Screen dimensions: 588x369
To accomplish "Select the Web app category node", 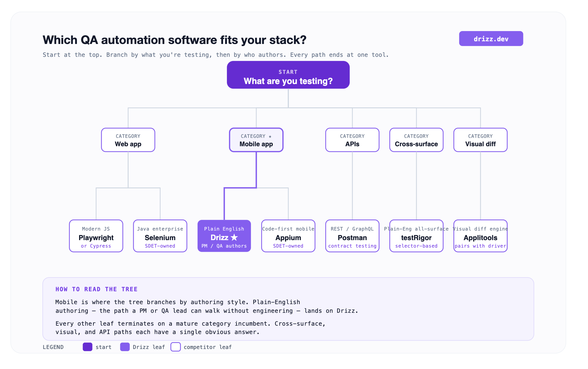I will pyautogui.click(x=128, y=140).
